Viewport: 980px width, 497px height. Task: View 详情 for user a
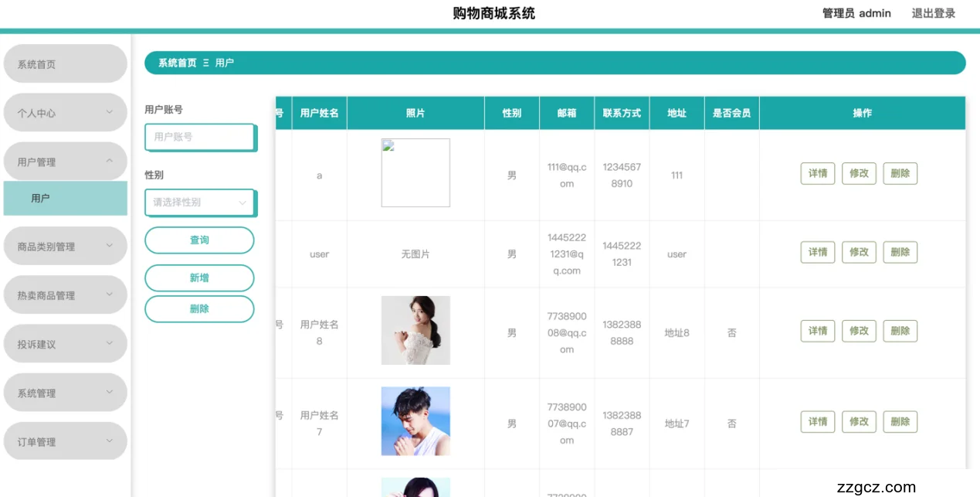pos(817,174)
